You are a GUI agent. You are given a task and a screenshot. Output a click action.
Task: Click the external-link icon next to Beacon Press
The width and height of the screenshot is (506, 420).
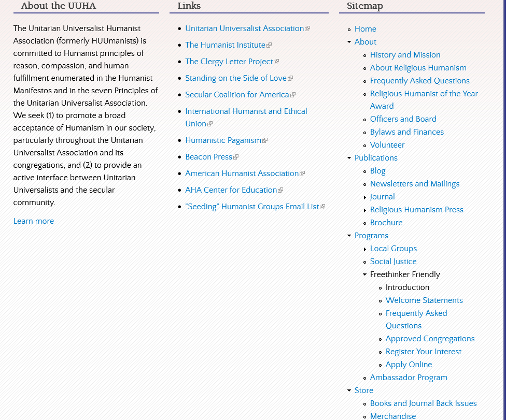point(236,157)
